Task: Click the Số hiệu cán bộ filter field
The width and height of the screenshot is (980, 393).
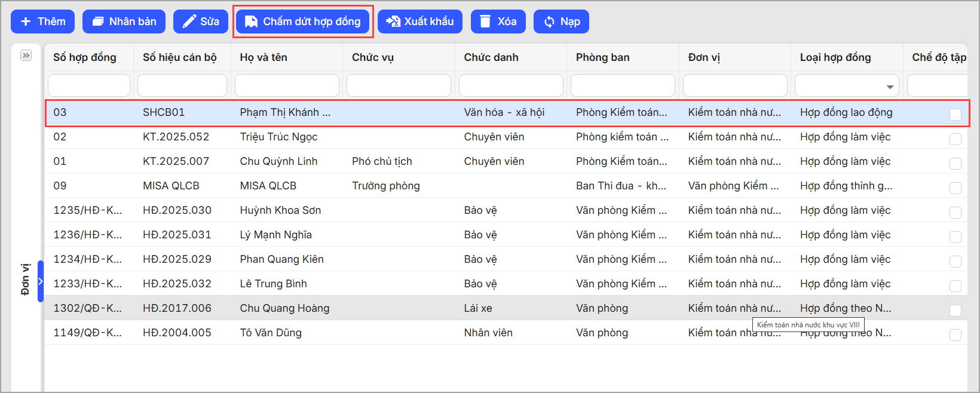Action: tap(182, 85)
